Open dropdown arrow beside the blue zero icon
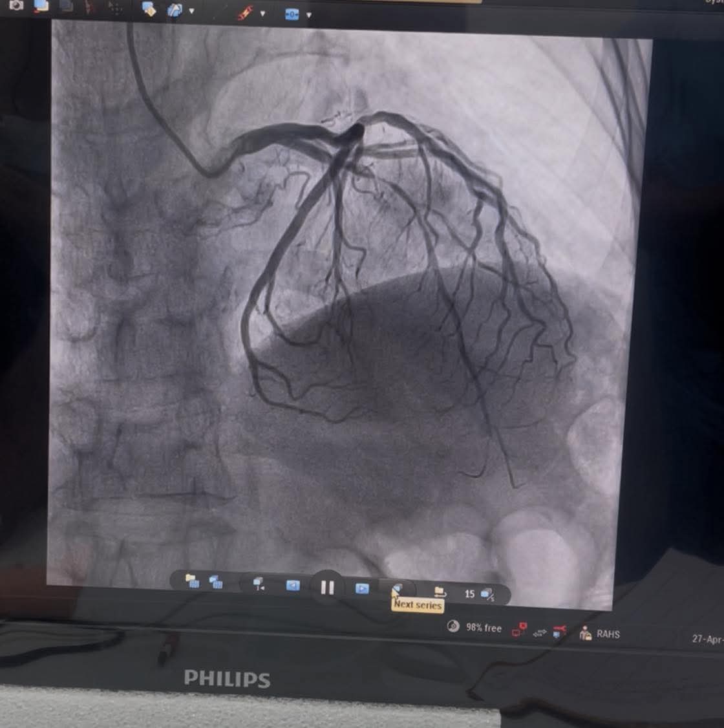724x728 pixels. point(309,15)
